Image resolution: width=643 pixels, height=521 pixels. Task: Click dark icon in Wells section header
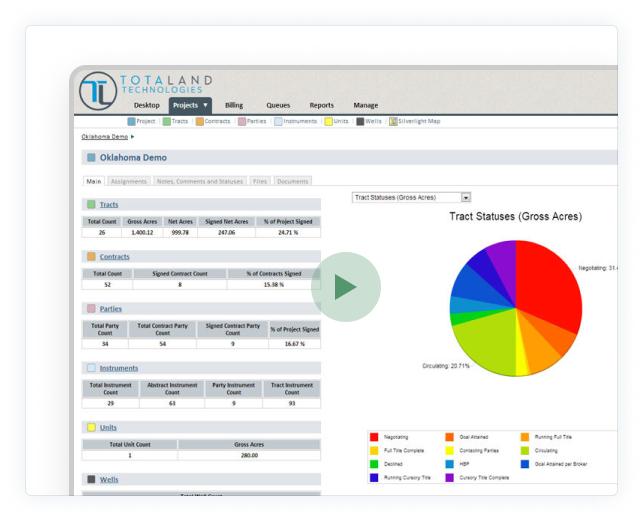tap(91, 479)
